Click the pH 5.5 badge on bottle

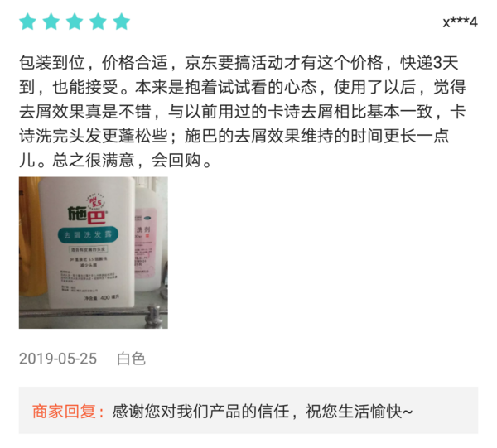click(x=95, y=201)
